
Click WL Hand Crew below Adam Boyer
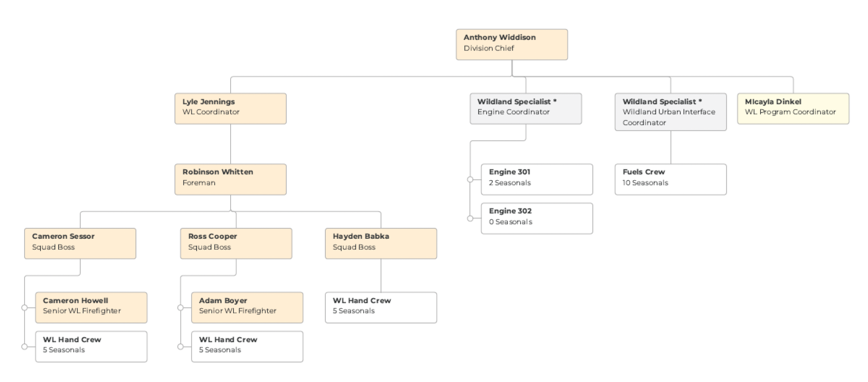(x=247, y=346)
